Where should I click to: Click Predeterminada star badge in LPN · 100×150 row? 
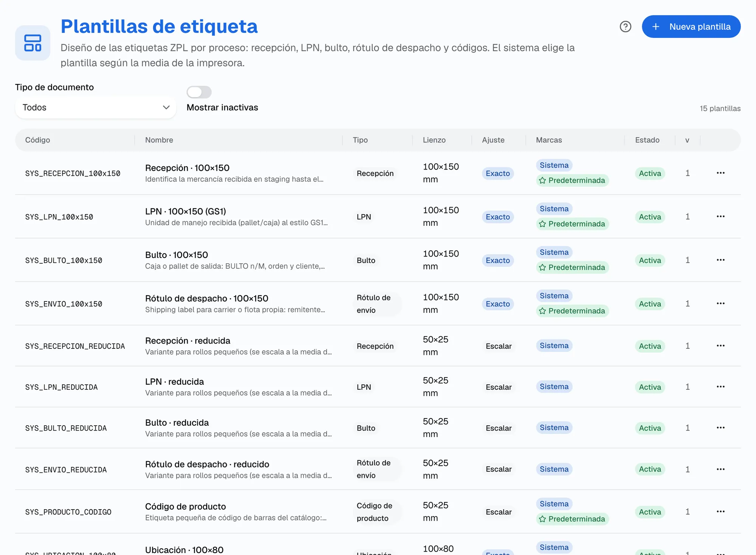[572, 224]
